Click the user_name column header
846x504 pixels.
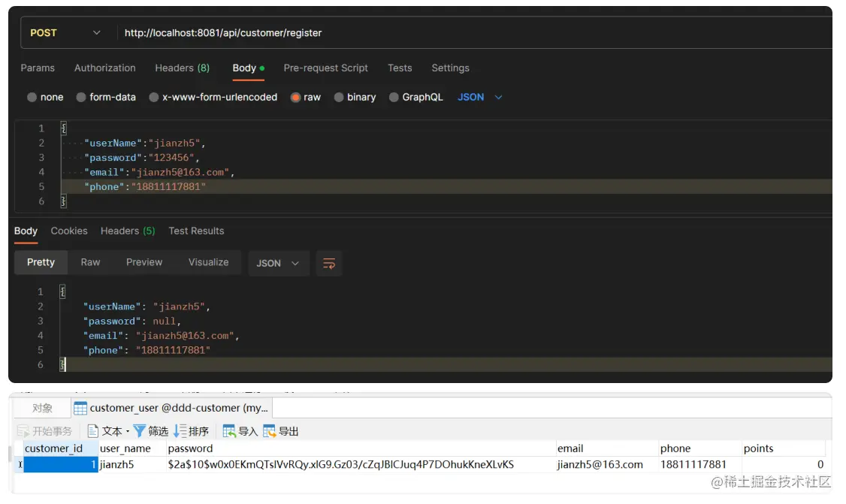coord(132,448)
